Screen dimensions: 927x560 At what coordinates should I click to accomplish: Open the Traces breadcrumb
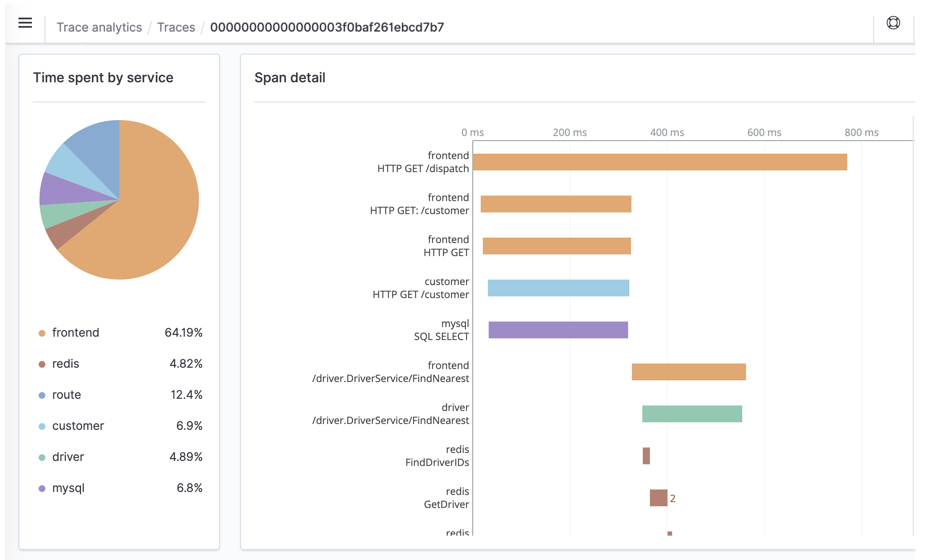(x=176, y=27)
